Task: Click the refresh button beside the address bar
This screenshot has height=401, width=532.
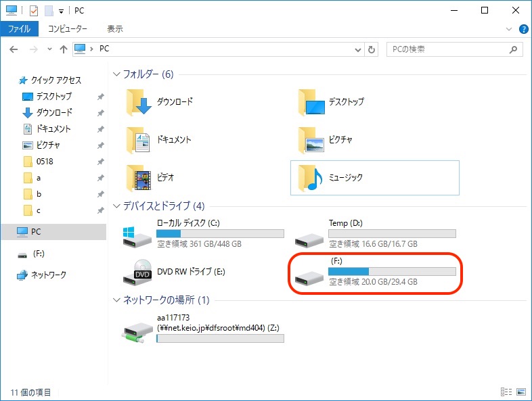Action: pos(372,49)
